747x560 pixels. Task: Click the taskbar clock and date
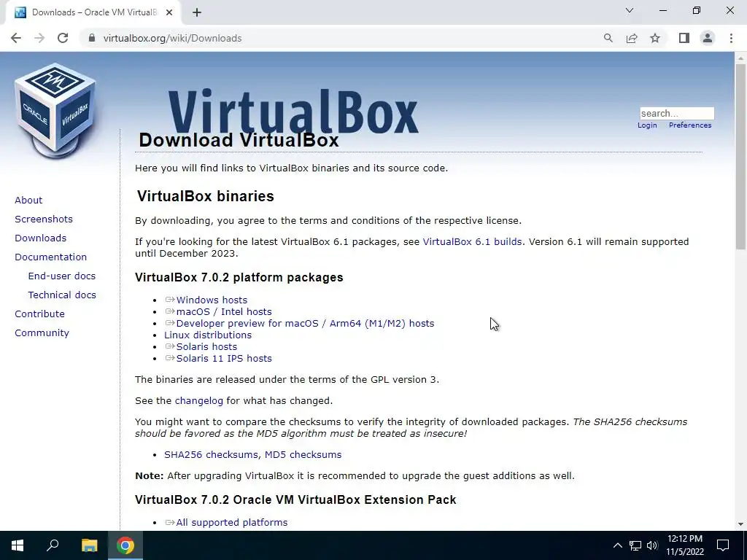684,545
